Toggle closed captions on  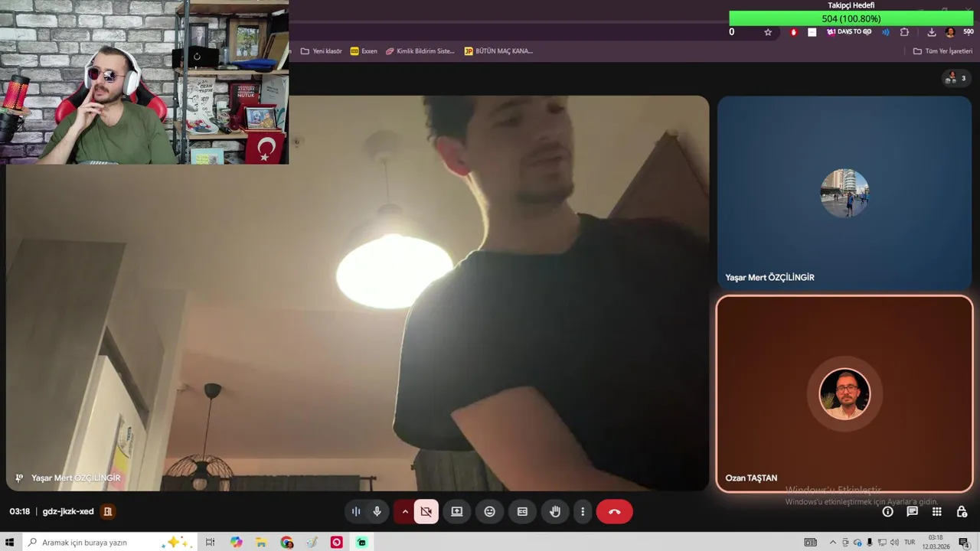pos(522,511)
